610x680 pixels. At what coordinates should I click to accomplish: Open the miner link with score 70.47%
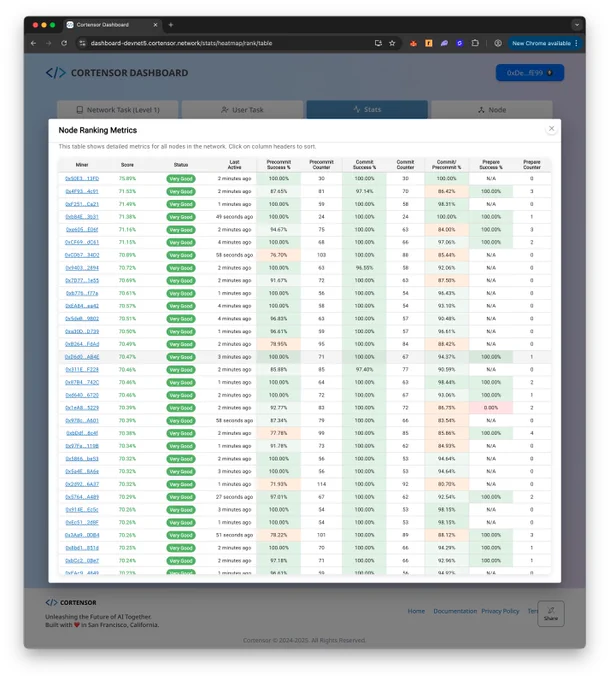[x=82, y=357]
